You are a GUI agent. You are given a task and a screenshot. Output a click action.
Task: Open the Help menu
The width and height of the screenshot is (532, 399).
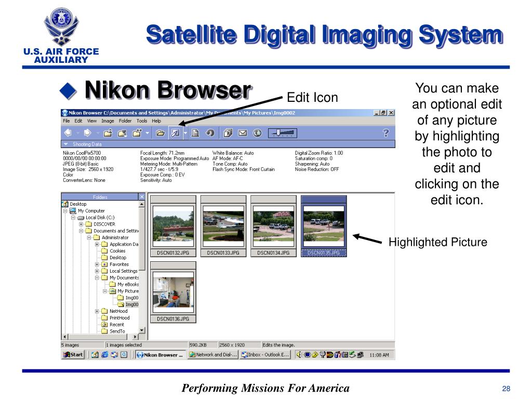[156, 121]
